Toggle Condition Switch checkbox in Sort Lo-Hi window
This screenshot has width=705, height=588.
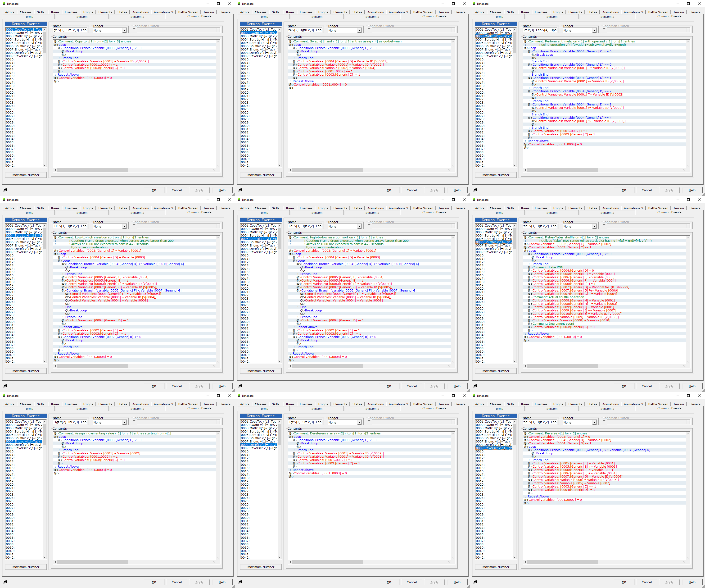pos(134,226)
